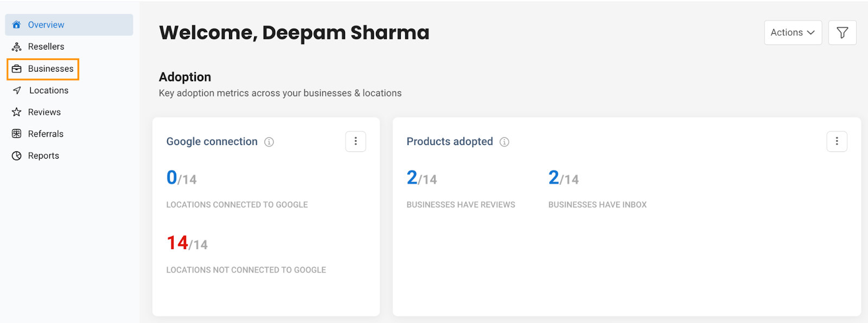
Task: Open the filter funnel button
Action: pos(842,33)
